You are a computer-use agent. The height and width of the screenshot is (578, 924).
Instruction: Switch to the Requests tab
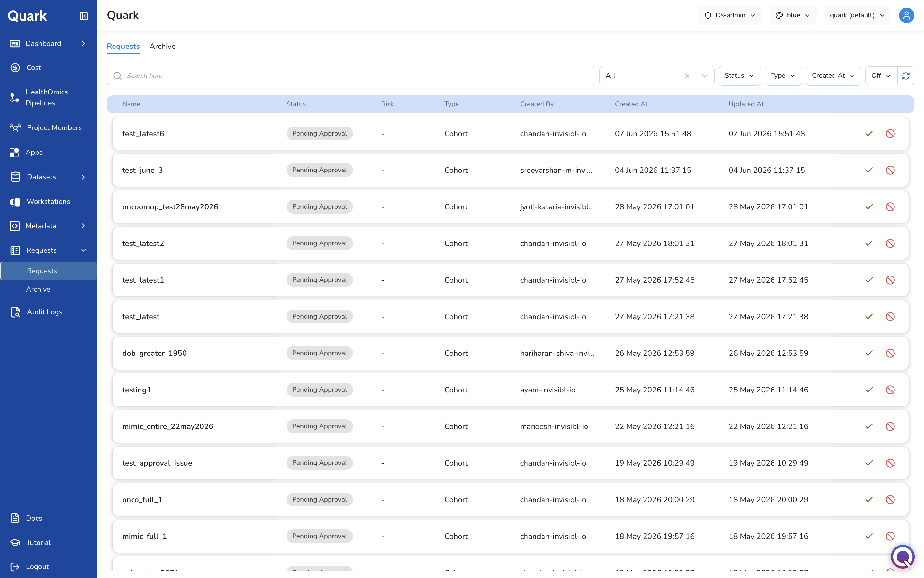tap(123, 46)
